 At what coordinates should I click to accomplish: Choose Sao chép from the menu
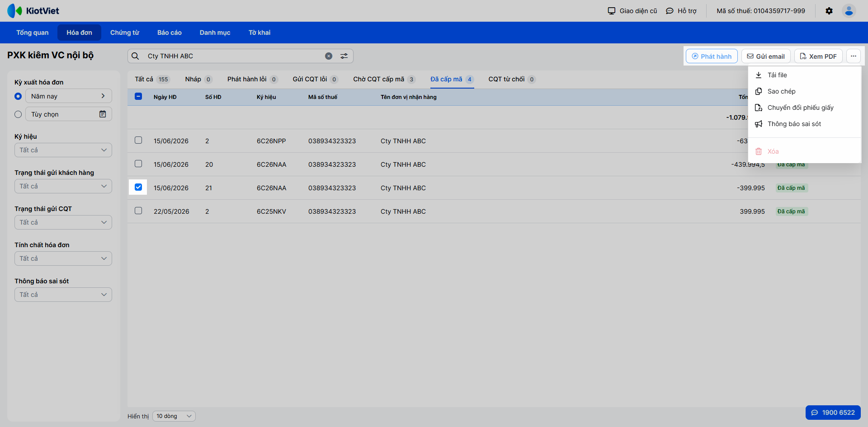(x=804, y=91)
